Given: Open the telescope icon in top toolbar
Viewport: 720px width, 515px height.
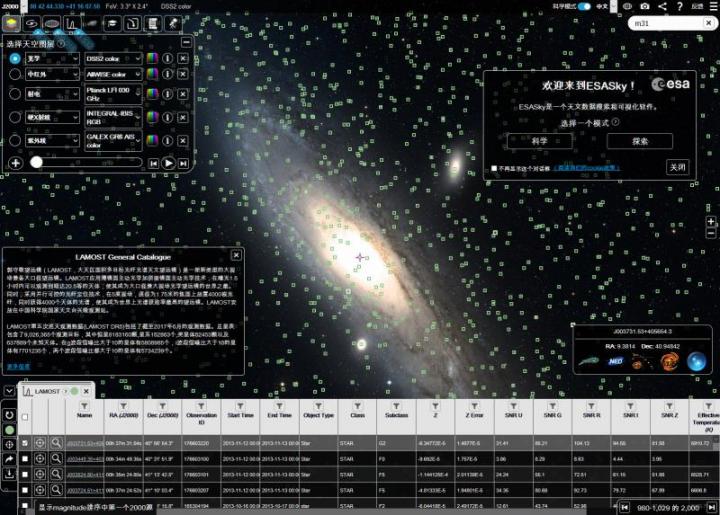Looking at the screenshot, I should point(173,23).
